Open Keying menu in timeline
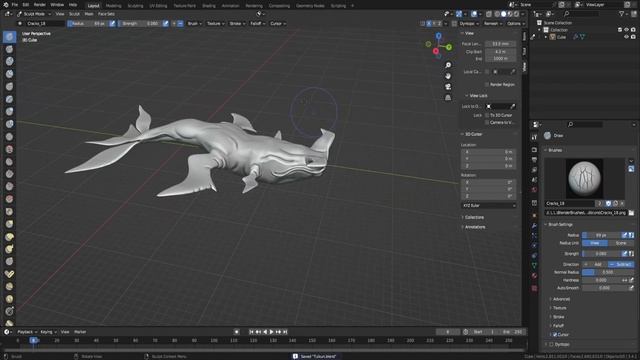 point(48,332)
